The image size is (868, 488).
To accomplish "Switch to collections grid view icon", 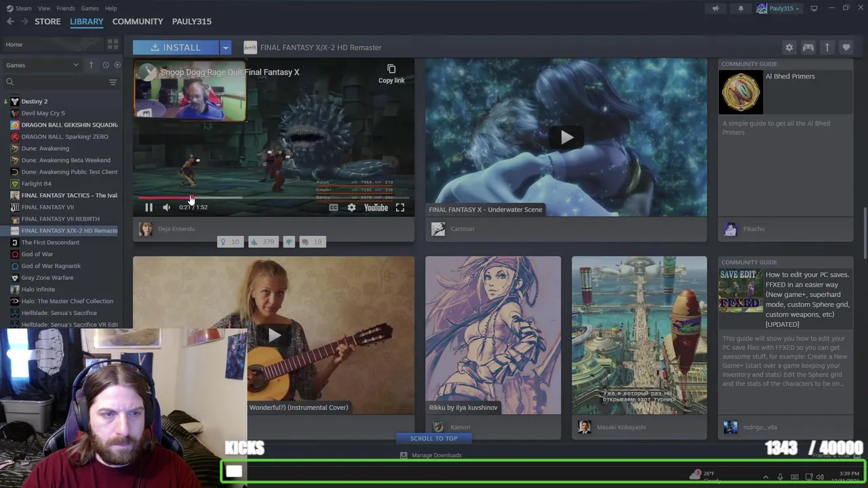I will (x=113, y=44).
